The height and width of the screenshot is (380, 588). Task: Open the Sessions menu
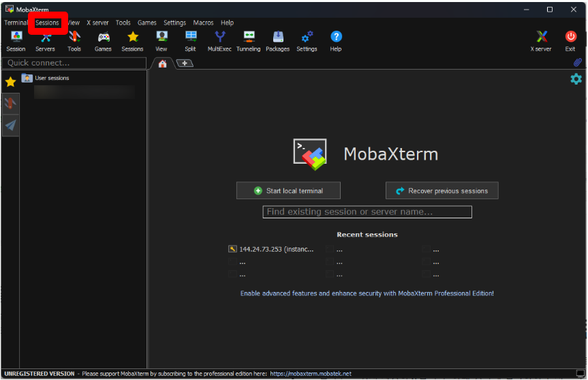[47, 23]
